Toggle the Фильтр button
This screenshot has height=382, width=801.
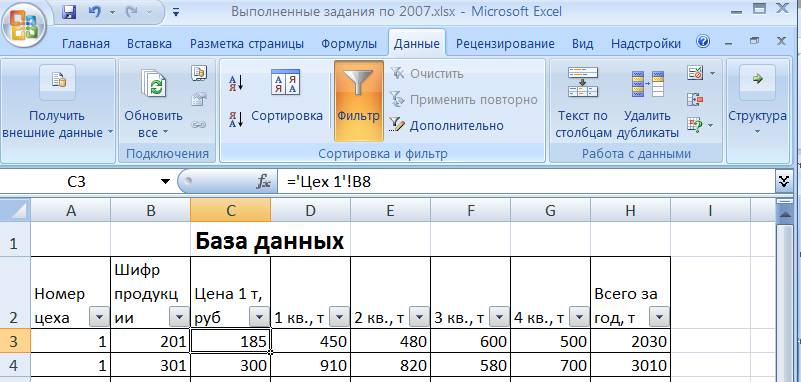click(x=359, y=101)
